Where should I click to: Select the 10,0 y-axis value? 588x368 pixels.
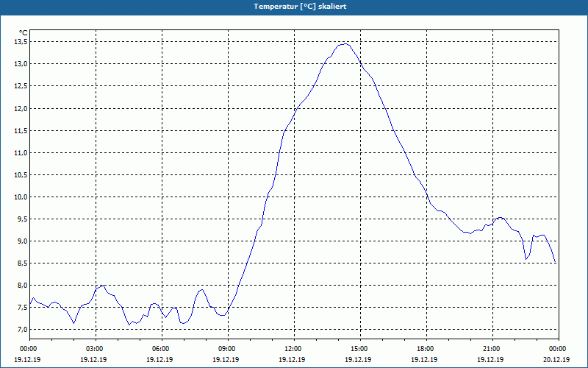(21, 197)
